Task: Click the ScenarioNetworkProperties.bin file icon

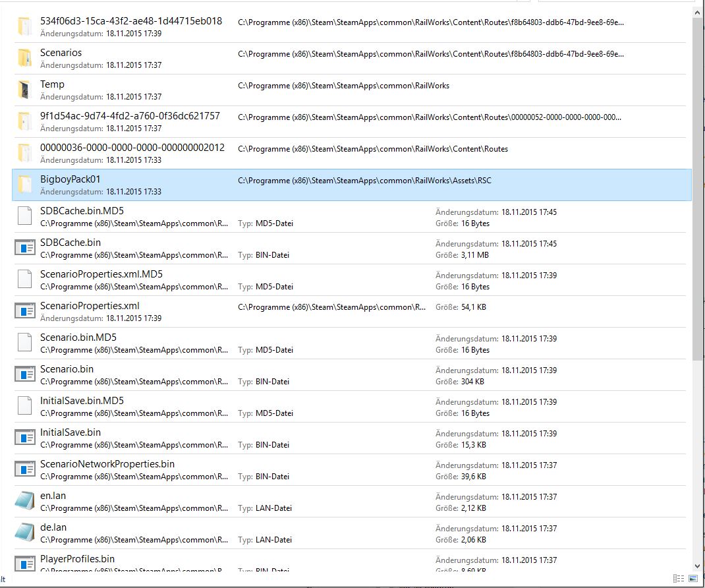Action: (x=25, y=469)
